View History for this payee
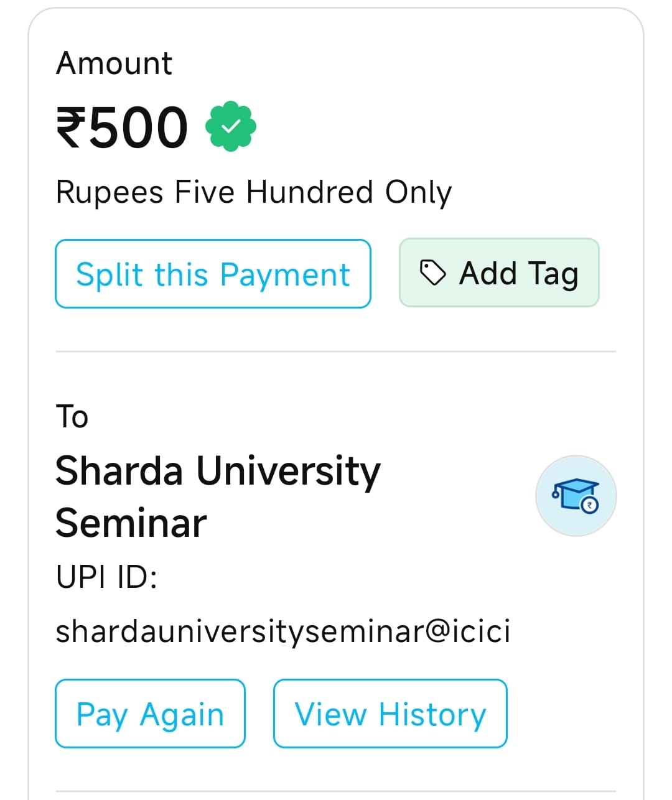The image size is (672, 800). tap(390, 714)
